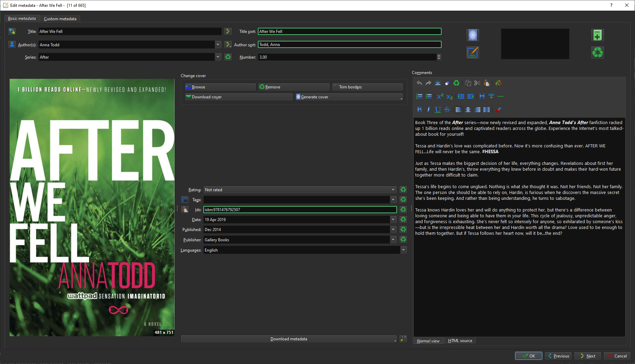This screenshot has height=364, width=635.
Task: Justify the comment text
Action: [x=487, y=110]
